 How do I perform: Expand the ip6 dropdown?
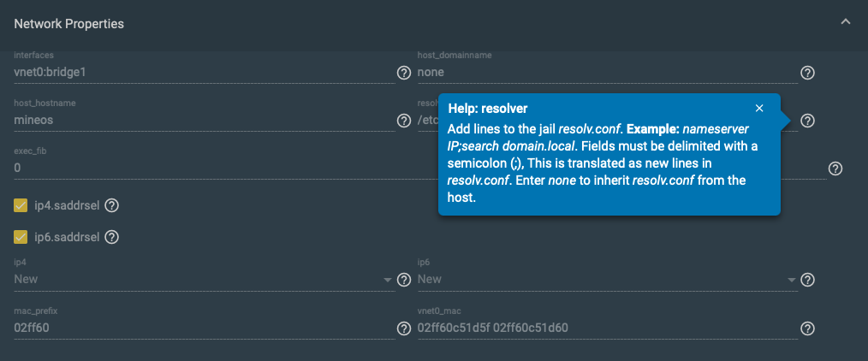pos(607,279)
